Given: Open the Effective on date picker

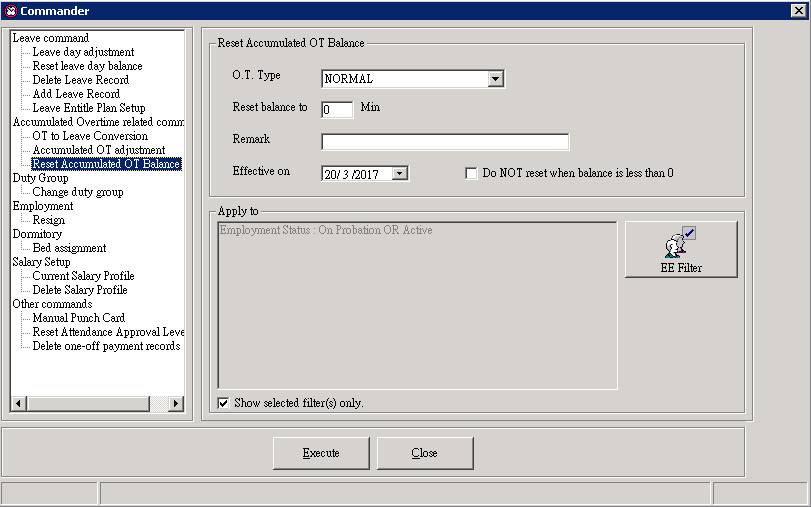Looking at the screenshot, I should [400, 173].
